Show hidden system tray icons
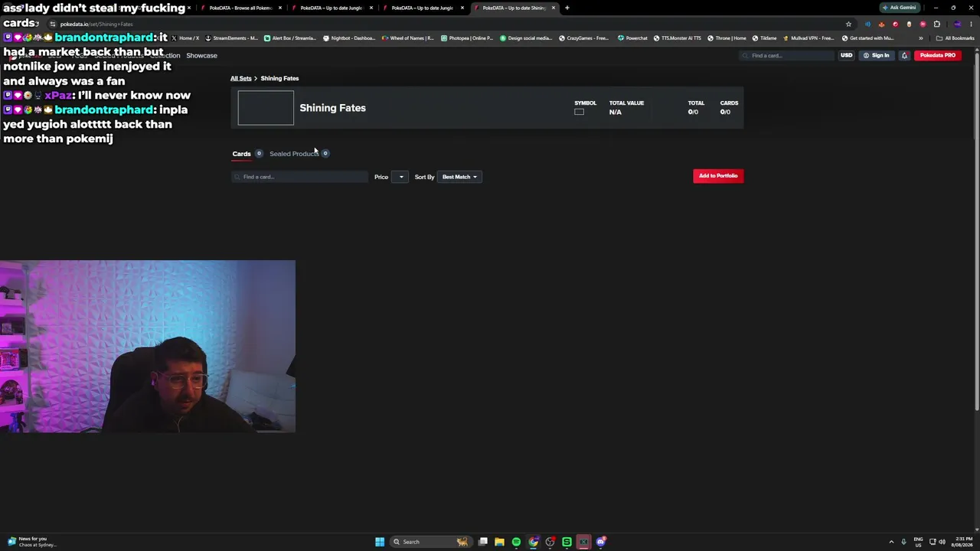This screenshot has height=551, width=980. pyautogui.click(x=891, y=542)
